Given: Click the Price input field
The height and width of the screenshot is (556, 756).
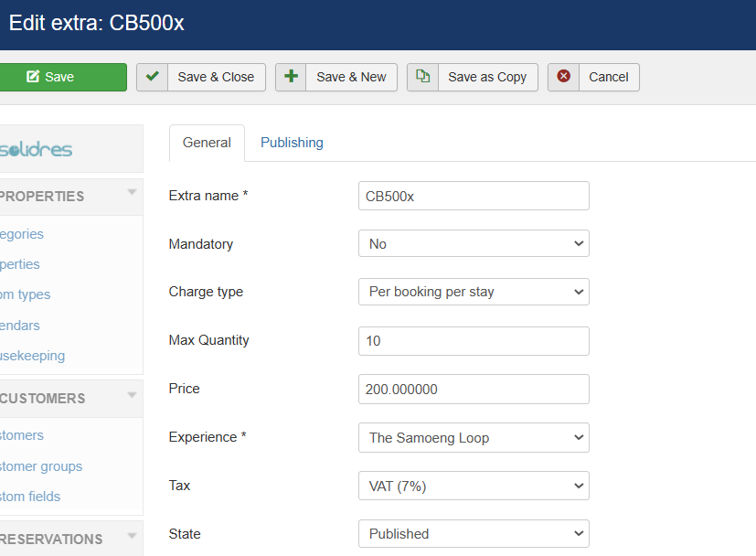Looking at the screenshot, I should [x=474, y=390].
